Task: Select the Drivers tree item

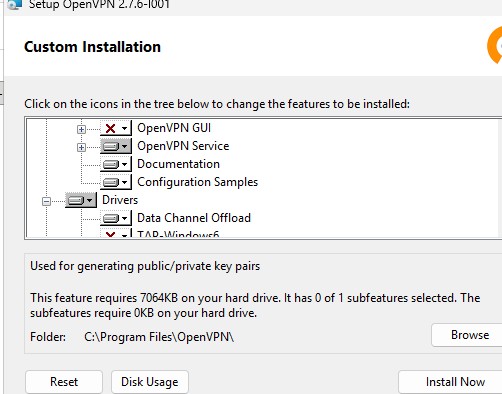Action: point(120,200)
